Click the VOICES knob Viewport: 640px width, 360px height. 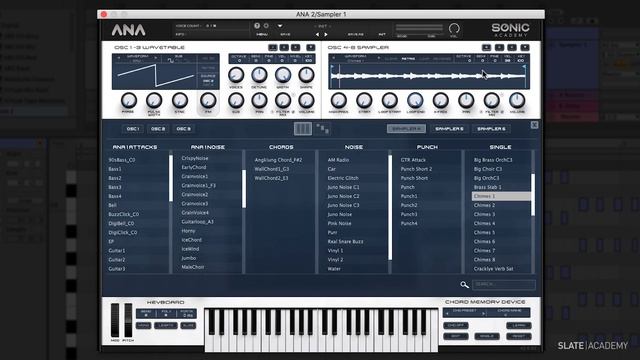[x=236, y=75]
